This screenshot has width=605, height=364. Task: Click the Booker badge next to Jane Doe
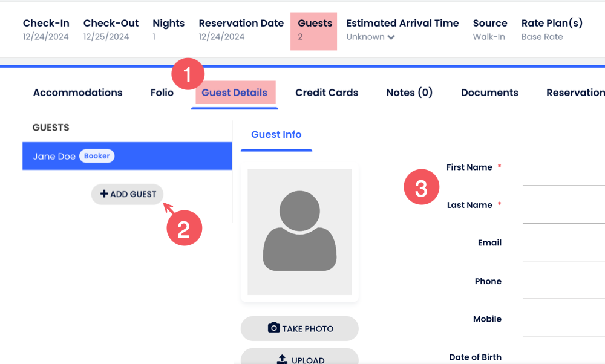pos(97,156)
